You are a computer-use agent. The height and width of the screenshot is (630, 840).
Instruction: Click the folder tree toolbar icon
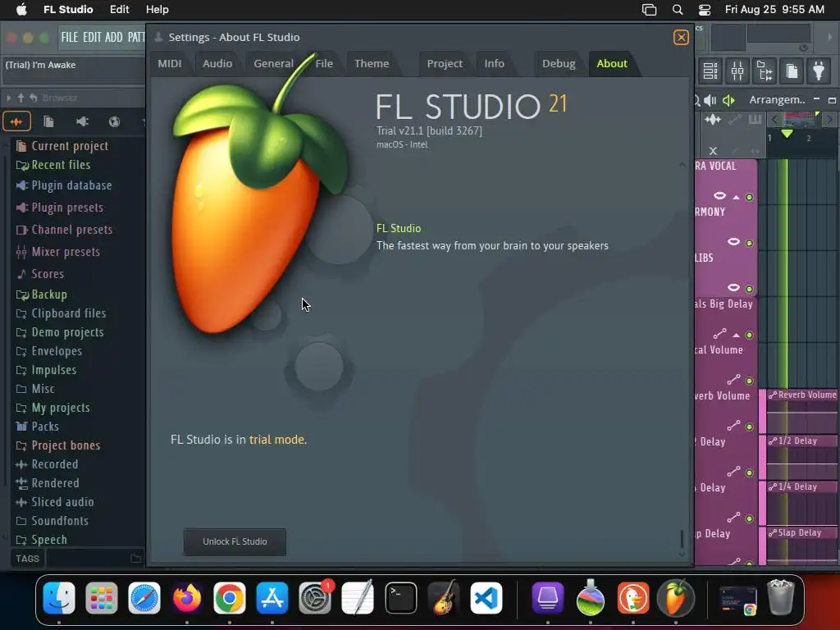(x=765, y=71)
